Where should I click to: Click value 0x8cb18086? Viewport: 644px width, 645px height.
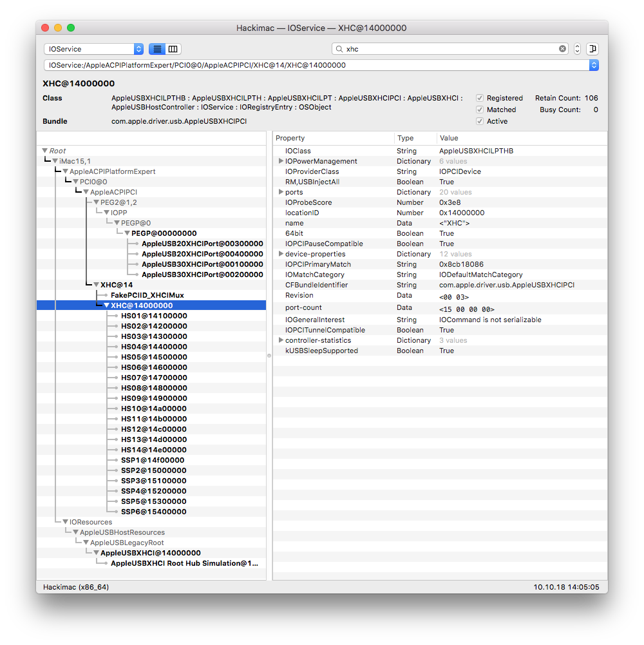tap(461, 264)
